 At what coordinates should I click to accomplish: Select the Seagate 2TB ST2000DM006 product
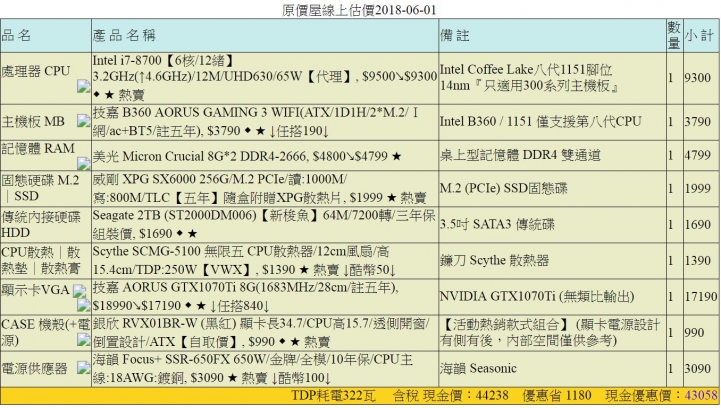[264, 224]
